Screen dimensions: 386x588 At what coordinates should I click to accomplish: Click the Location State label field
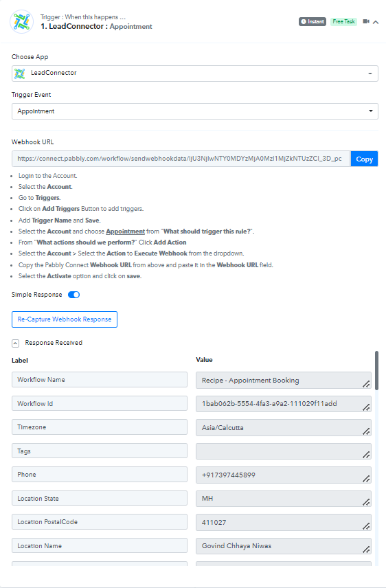tap(100, 499)
